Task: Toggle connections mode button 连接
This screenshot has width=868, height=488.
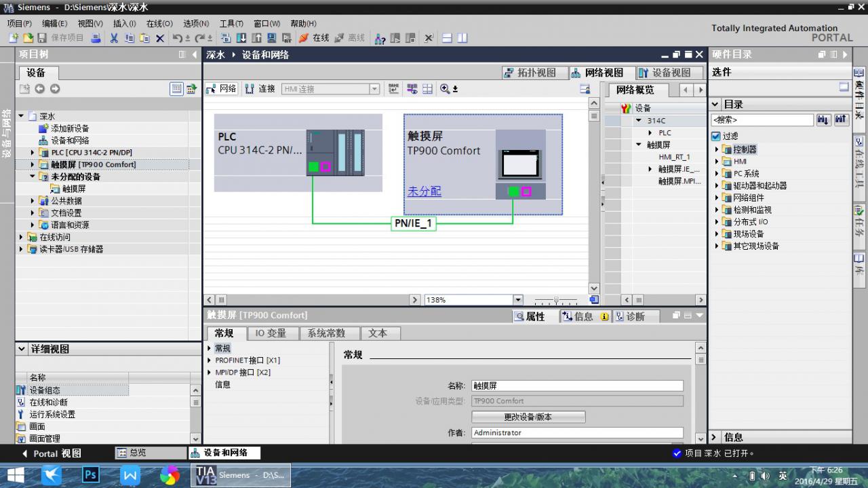Action: tap(260, 89)
